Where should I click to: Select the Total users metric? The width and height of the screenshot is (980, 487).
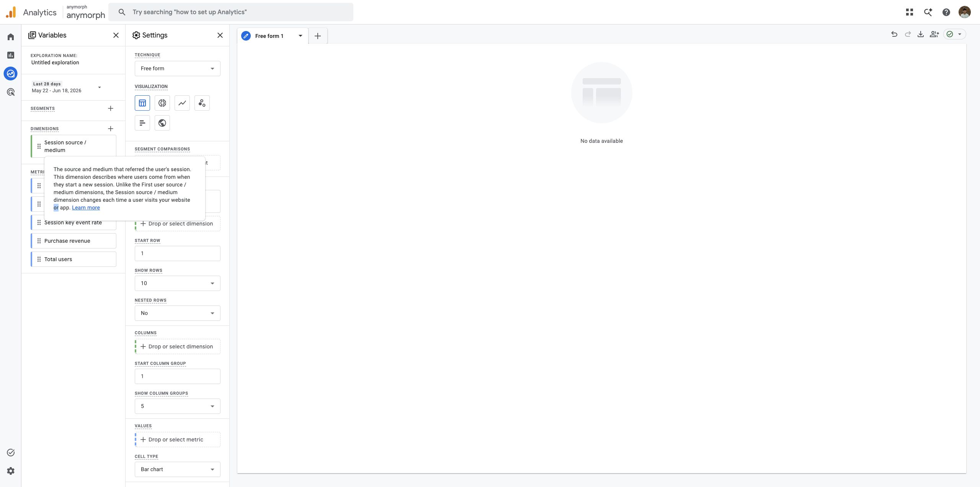pyautogui.click(x=73, y=259)
